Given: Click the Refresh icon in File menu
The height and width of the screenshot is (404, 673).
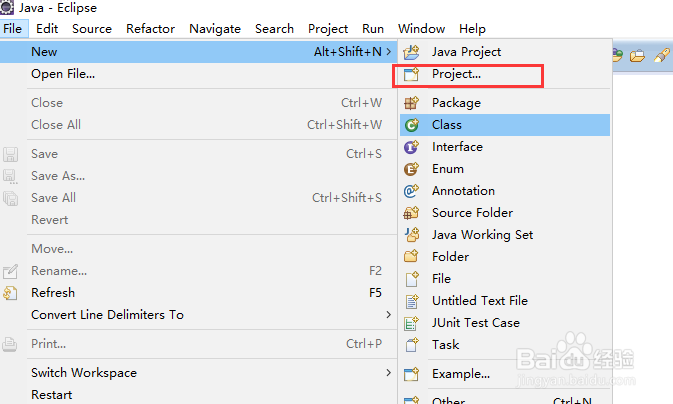Looking at the screenshot, I should coord(11,293).
